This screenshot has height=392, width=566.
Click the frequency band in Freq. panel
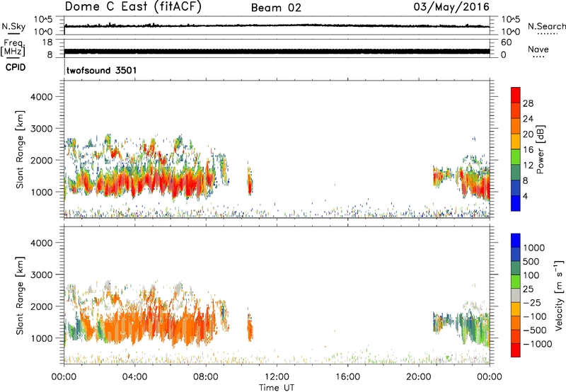pos(277,51)
